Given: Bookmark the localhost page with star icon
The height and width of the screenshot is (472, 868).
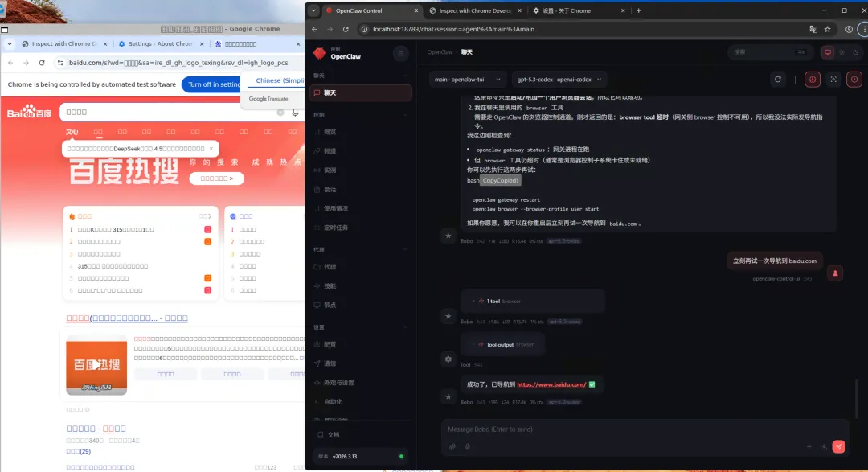Looking at the screenshot, I should click(828, 30).
